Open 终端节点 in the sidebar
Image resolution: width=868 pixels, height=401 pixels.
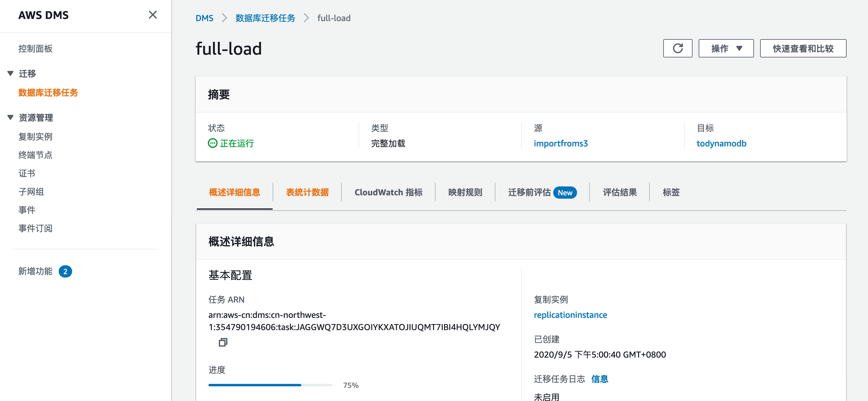click(x=35, y=155)
